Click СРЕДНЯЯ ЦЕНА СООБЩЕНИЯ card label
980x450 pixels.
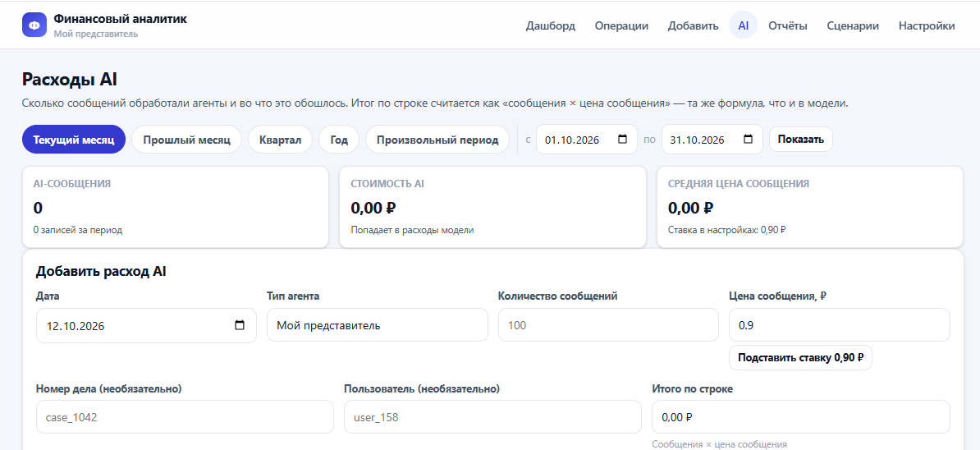click(x=739, y=184)
